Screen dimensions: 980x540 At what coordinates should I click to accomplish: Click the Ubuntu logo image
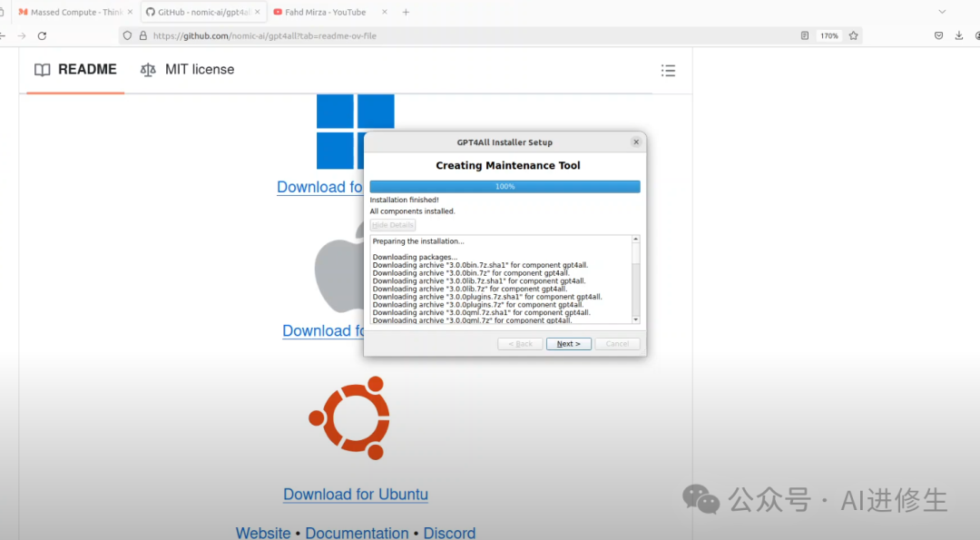tap(349, 417)
